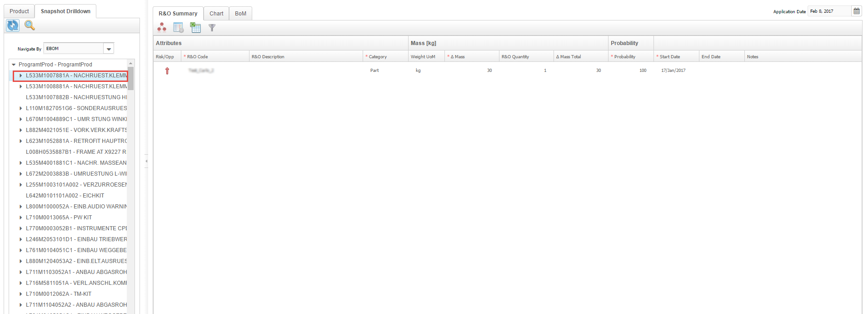This screenshot has width=868, height=314.
Task: Select tree item L533M1007882B NACHRUESTUNG
Action: [x=76, y=97]
